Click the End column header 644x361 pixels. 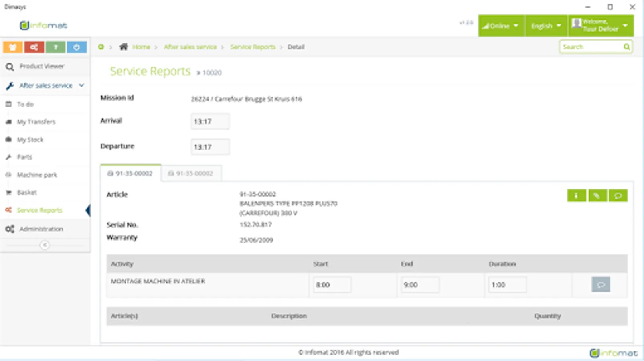click(x=407, y=264)
